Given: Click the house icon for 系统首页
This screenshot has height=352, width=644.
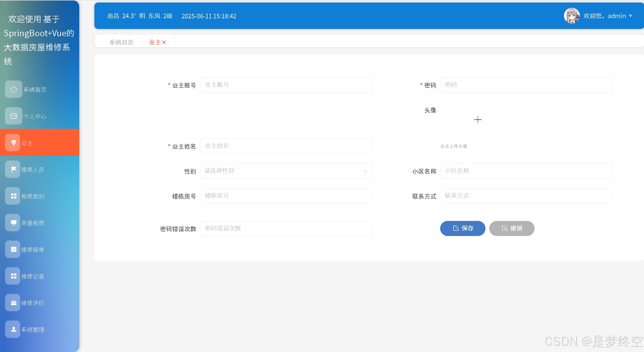Looking at the screenshot, I should click(14, 89).
